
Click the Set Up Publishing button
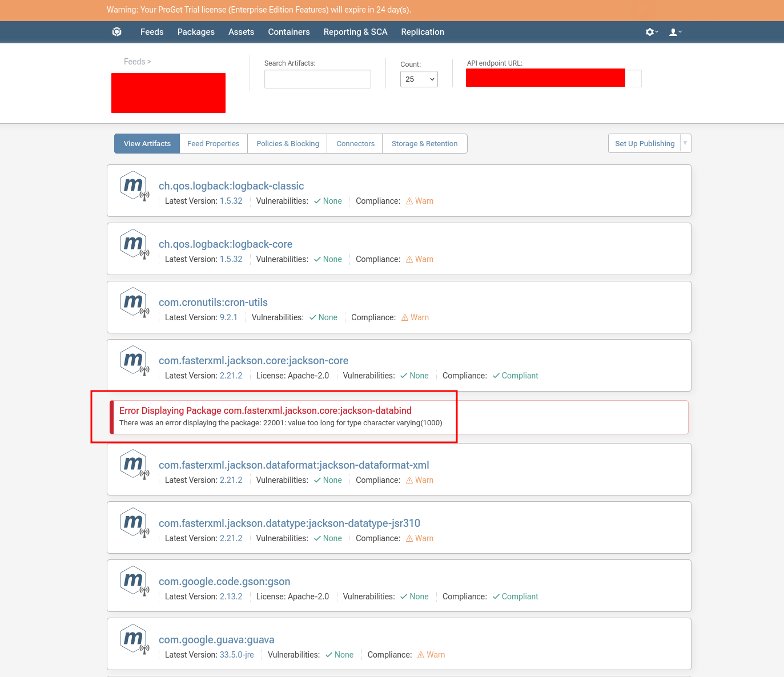[645, 144]
